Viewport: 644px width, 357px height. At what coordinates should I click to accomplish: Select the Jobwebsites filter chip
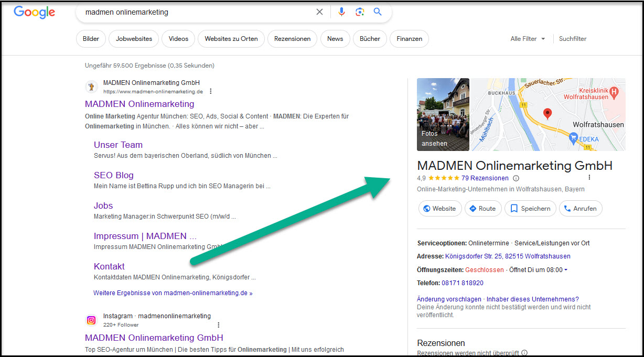pyautogui.click(x=134, y=39)
